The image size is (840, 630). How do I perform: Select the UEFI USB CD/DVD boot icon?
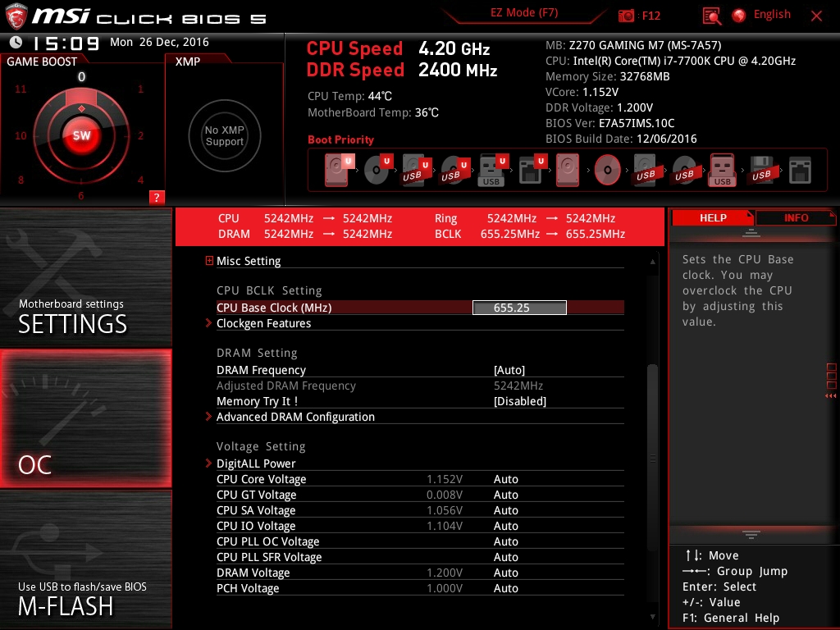click(454, 170)
